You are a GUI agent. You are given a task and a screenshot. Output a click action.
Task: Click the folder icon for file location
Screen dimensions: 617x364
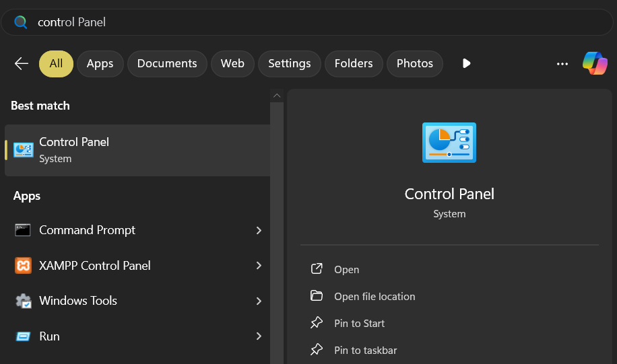pos(317,295)
